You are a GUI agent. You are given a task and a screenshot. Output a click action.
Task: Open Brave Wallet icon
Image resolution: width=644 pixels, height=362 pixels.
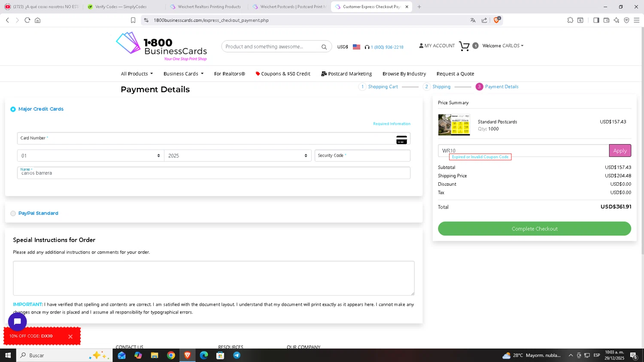606,20
